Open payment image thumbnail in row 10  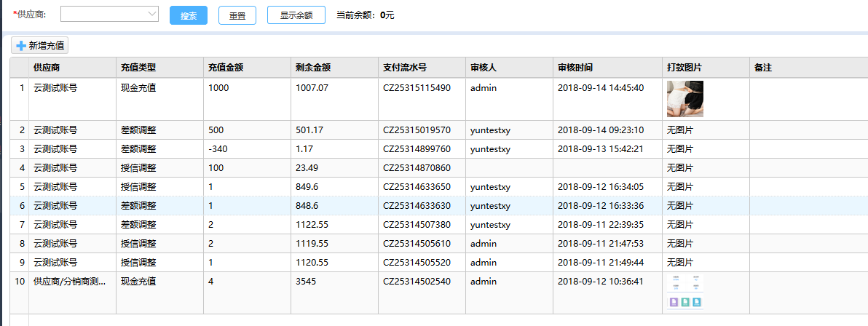pyautogui.click(x=684, y=293)
